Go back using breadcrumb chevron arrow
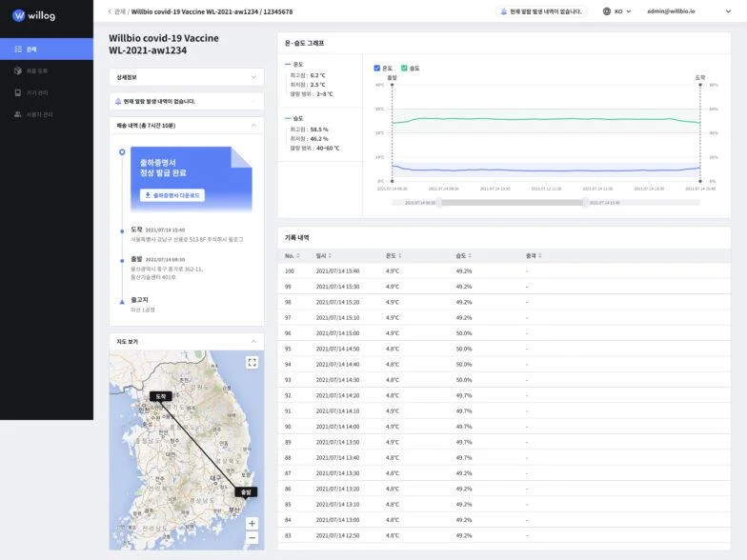The image size is (747, 560). [x=110, y=11]
